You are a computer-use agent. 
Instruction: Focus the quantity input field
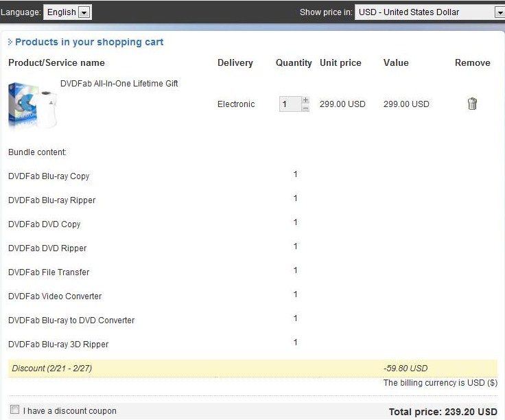[x=290, y=104]
